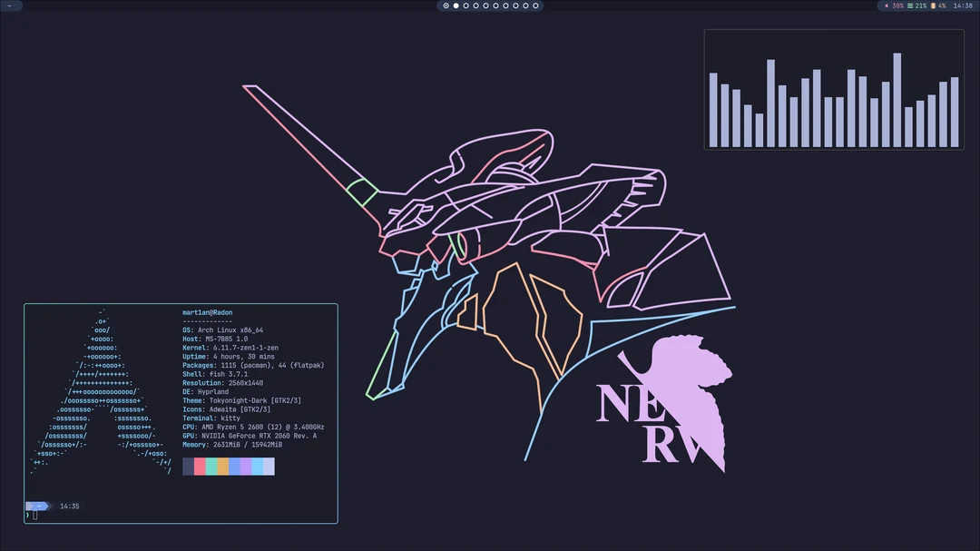Switch to the last workspace dot

535,5
